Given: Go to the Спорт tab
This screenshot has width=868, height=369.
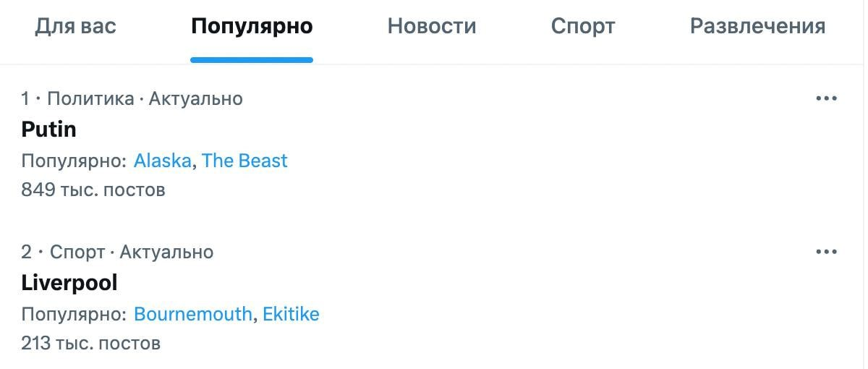Looking at the screenshot, I should point(583,27).
